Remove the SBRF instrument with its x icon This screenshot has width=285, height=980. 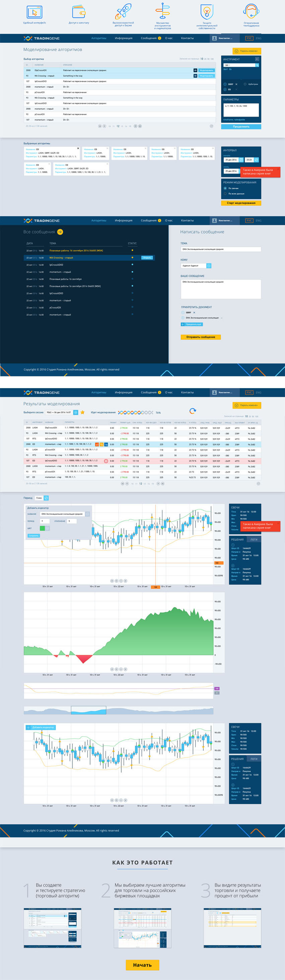click(236, 84)
